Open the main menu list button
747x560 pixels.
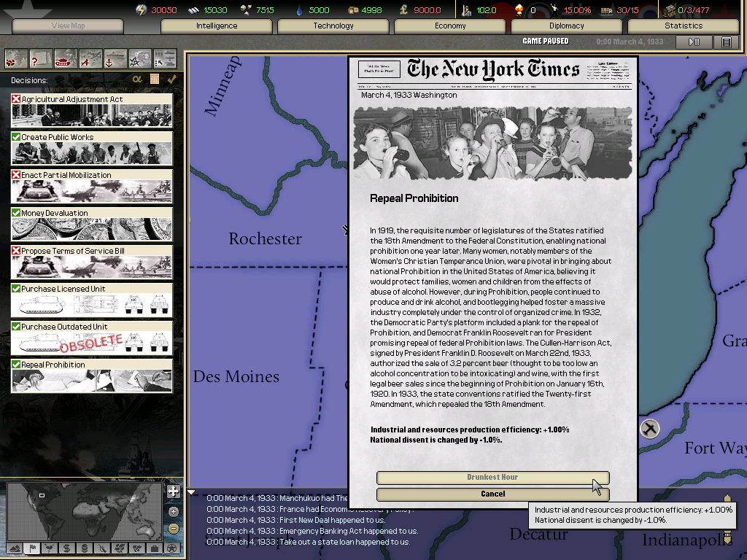(726, 42)
